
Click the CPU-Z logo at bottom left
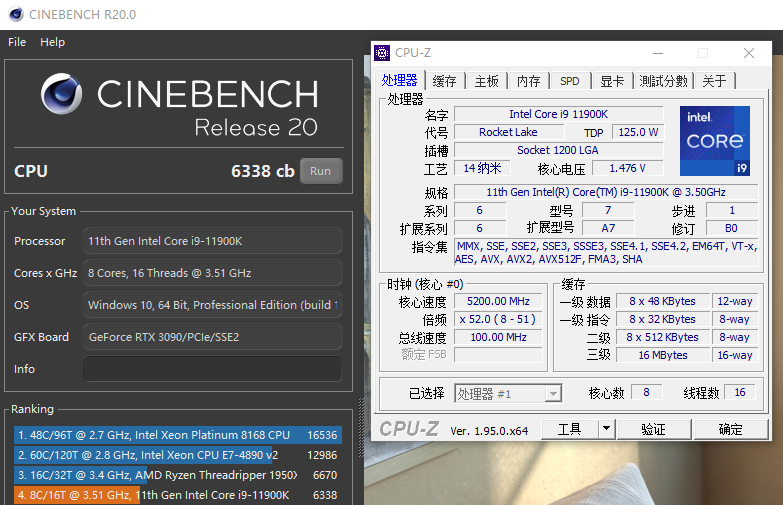[x=410, y=429]
